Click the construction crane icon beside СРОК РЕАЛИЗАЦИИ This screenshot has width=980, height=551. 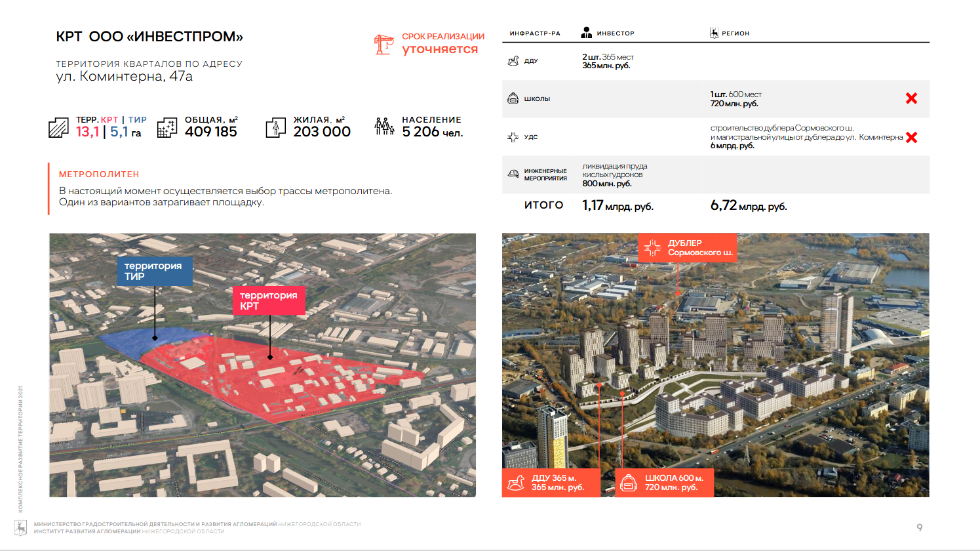pyautogui.click(x=383, y=44)
